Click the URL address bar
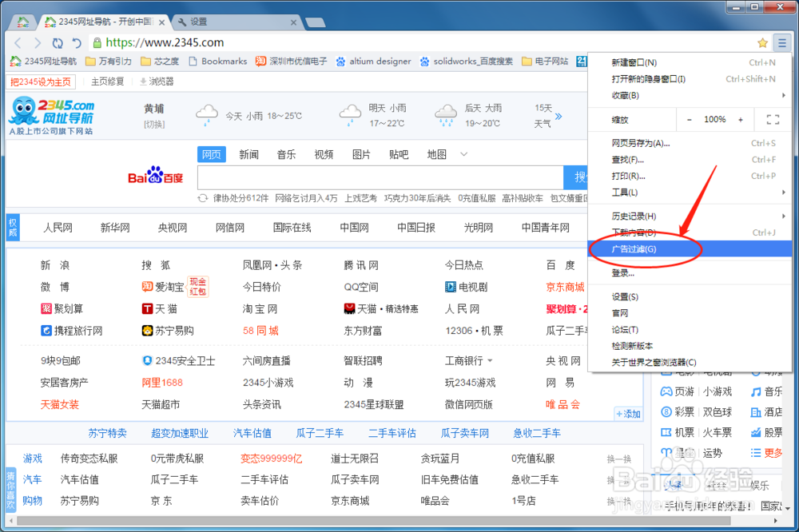This screenshot has height=532, width=799. tap(423, 43)
